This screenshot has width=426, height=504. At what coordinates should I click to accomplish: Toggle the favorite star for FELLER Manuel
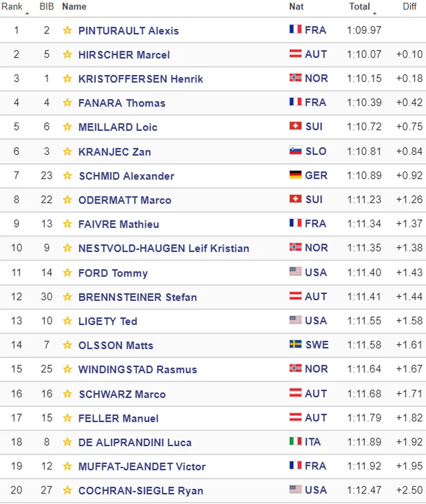(68, 418)
